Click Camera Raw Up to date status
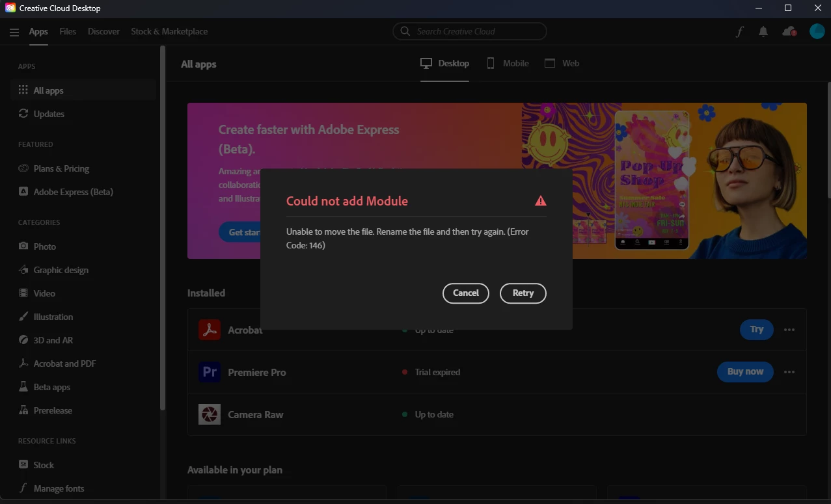Viewport: 831px width, 504px height. 434,414
